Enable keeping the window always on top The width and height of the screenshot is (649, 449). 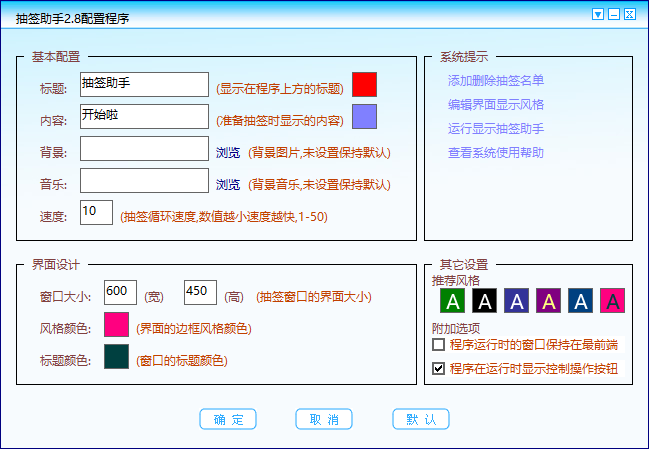click(x=438, y=344)
